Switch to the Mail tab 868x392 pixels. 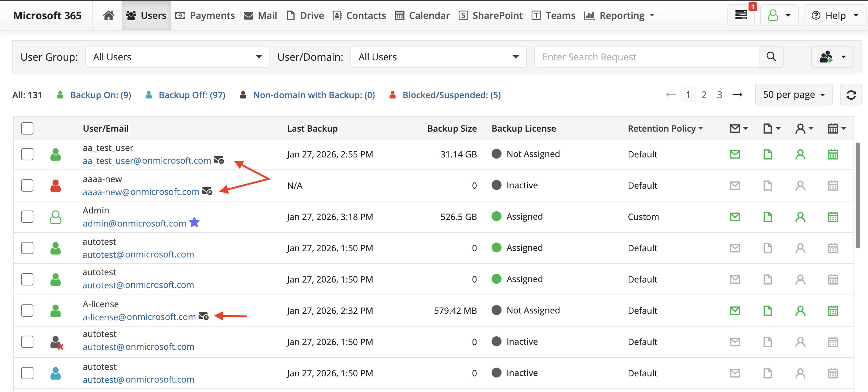point(260,15)
